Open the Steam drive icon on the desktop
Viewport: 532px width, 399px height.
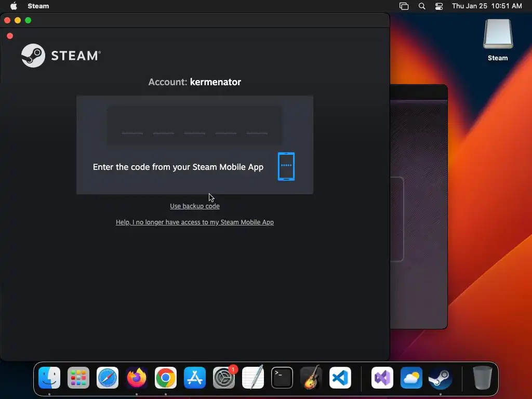(x=498, y=40)
